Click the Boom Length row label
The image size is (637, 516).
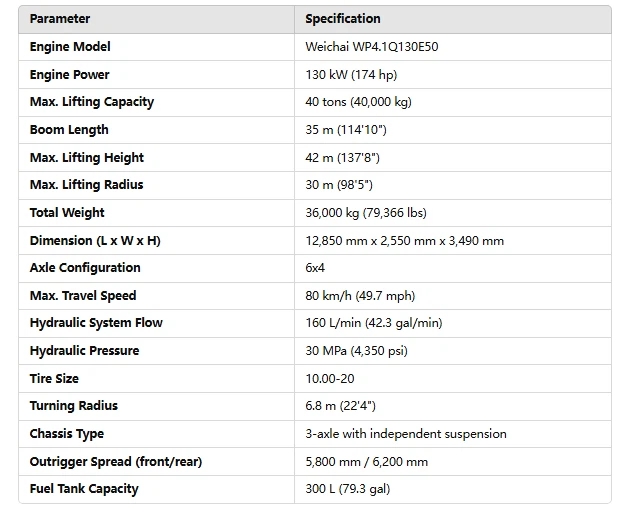click(x=69, y=130)
